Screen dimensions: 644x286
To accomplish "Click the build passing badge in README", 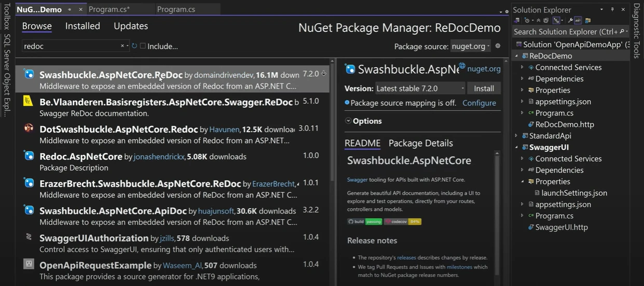I will (x=365, y=221).
